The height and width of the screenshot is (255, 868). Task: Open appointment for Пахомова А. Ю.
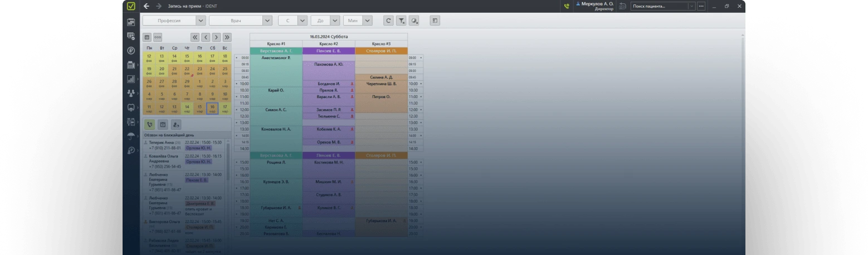coord(328,64)
